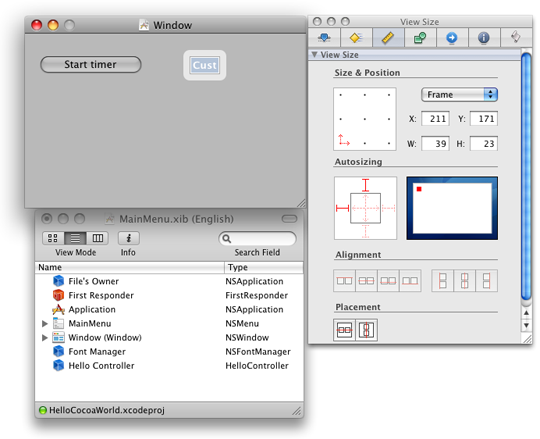Click the Info toolbar button
The height and width of the screenshot is (439, 540).
pyautogui.click(x=128, y=238)
